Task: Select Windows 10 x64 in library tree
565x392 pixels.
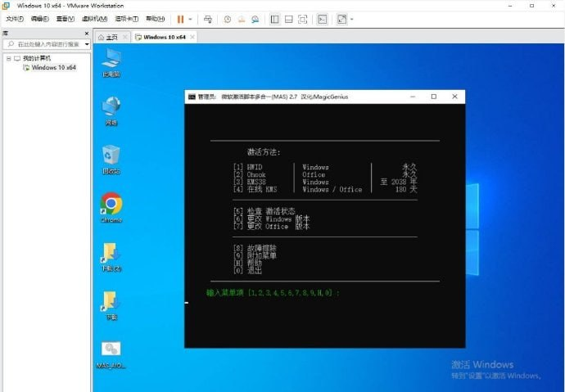Action: 54,68
